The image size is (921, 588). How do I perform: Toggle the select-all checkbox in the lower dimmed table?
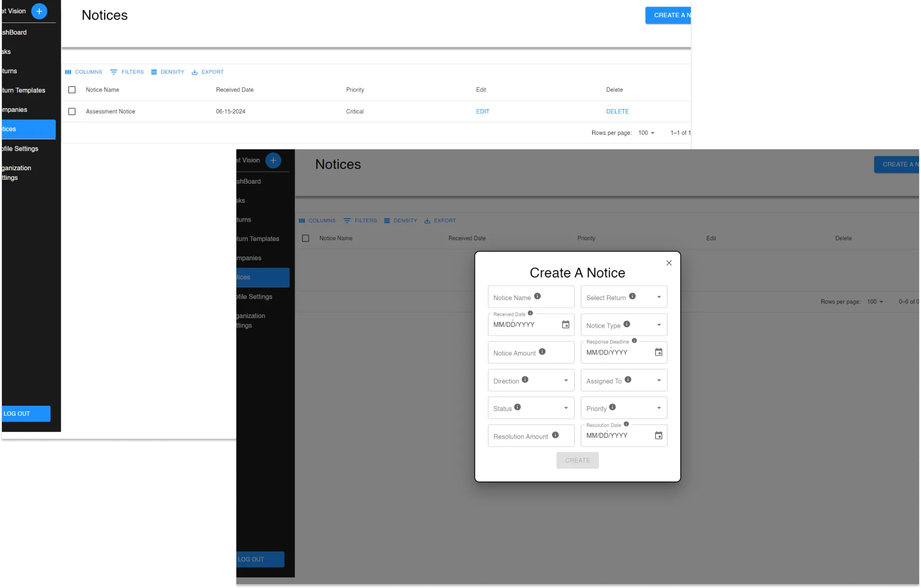pyautogui.click(x=306, y=238)
